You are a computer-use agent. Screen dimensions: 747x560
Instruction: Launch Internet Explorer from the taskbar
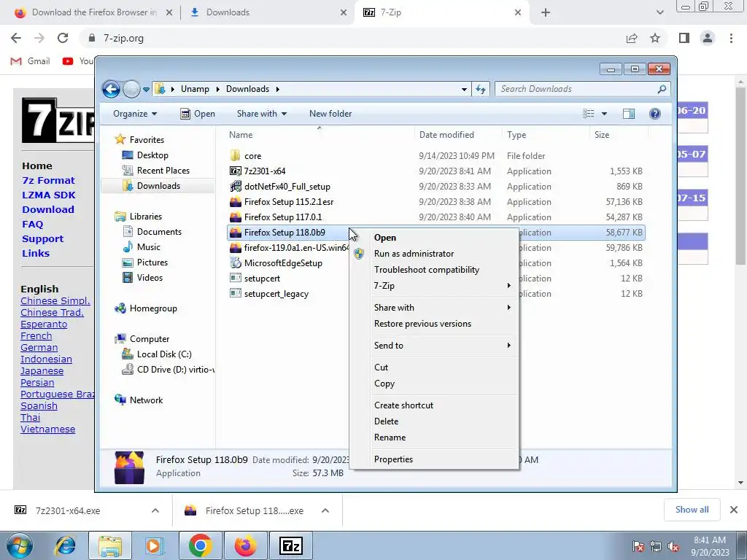coord(65,545)
